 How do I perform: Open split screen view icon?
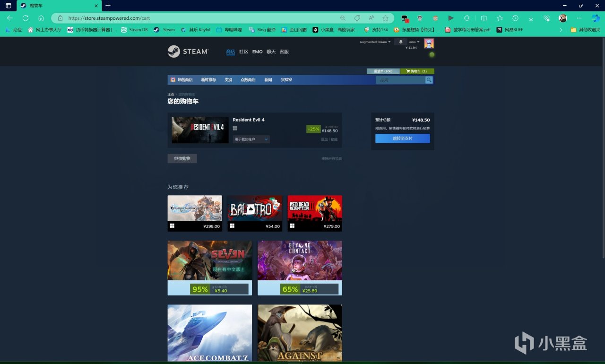coord(484,18)
